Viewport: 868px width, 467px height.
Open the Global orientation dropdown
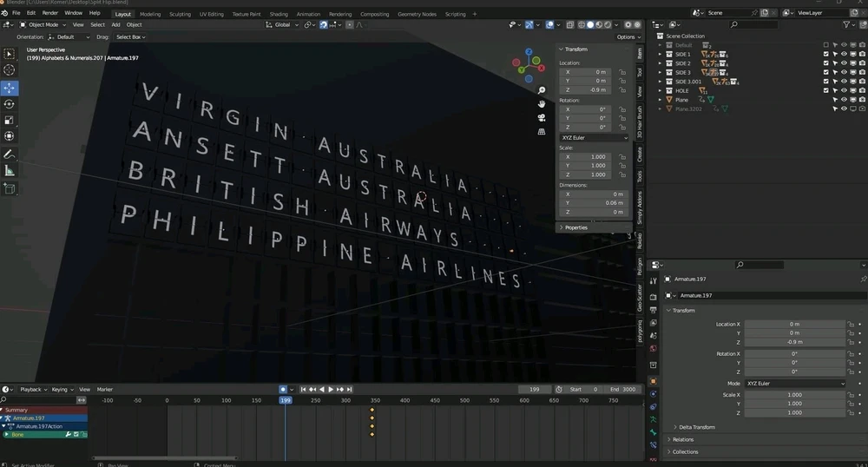pos(282,25)
